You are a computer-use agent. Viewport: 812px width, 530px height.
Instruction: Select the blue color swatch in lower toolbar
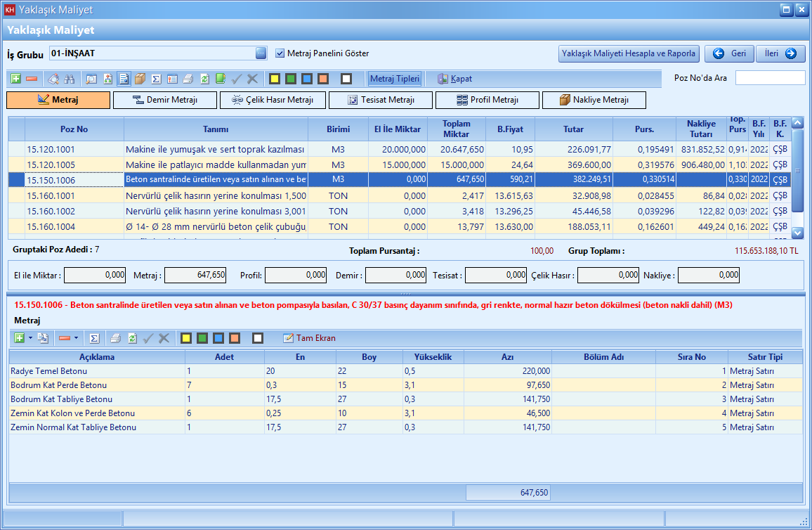[x=218, y=338]
